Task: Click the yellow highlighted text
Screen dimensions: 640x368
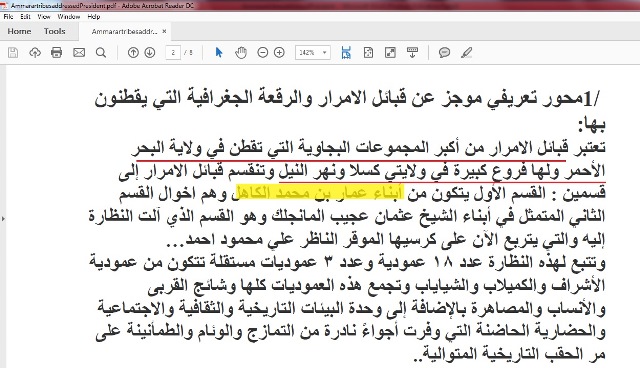Action: [320, 193]
